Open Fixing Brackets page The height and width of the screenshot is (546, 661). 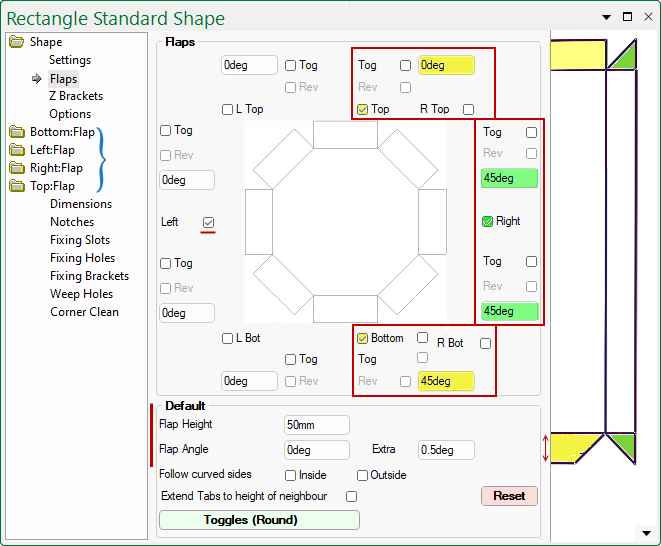coord(89,276)
